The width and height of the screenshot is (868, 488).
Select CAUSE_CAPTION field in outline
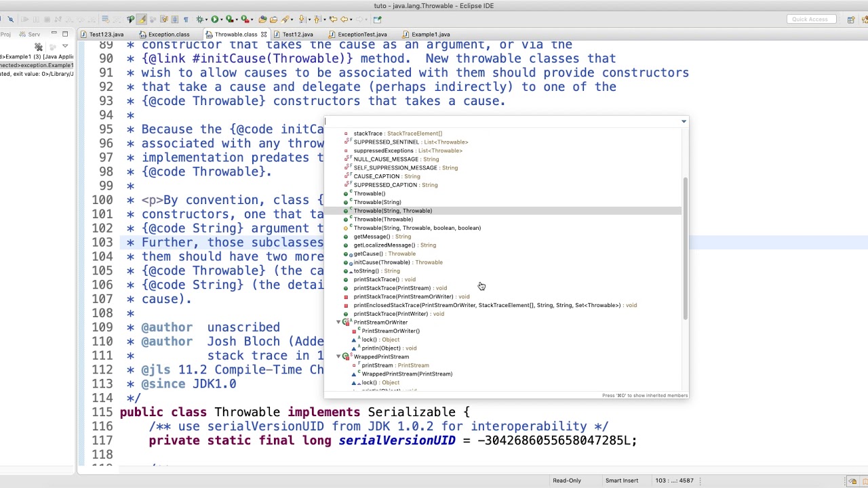click(x=387, y=176)
